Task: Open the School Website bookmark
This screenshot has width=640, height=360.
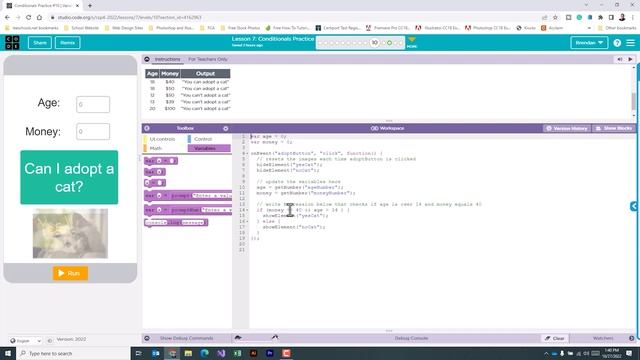Action: [81, 28]
